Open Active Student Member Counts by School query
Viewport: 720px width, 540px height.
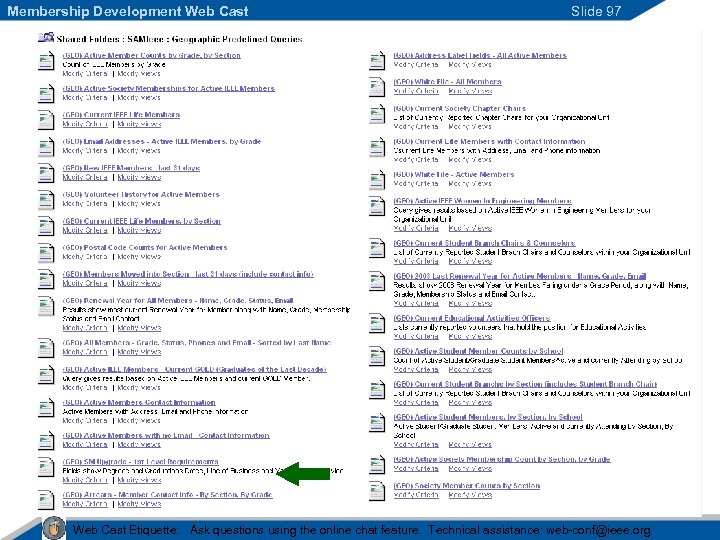tap(478, 351)
